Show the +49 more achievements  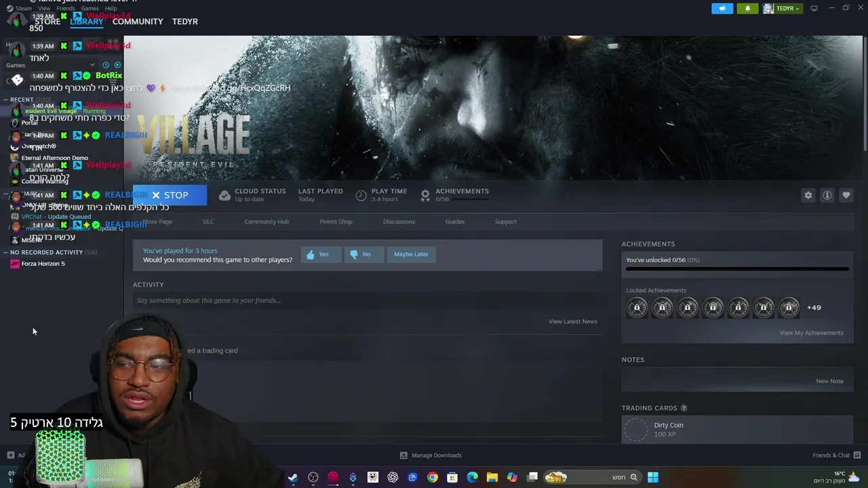(814, 308)
